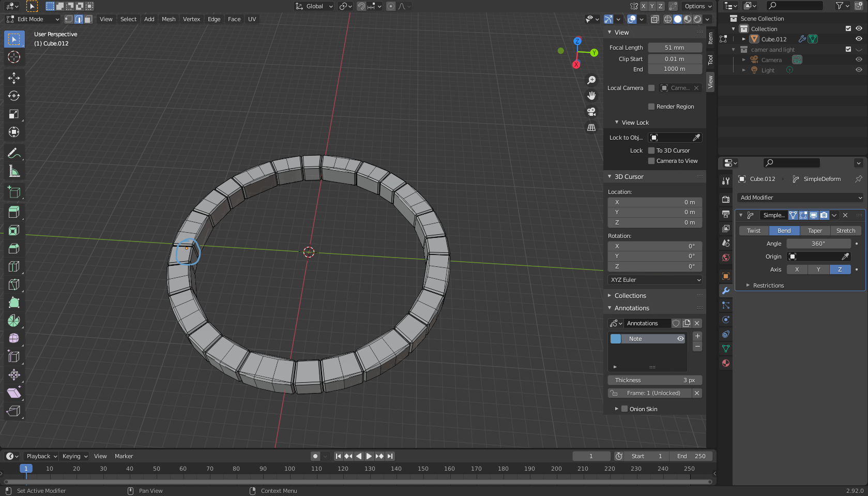This screenshot has height=496, width=868.
Task: Open the Options dropdown in header
Action: (x=697, y=6)
